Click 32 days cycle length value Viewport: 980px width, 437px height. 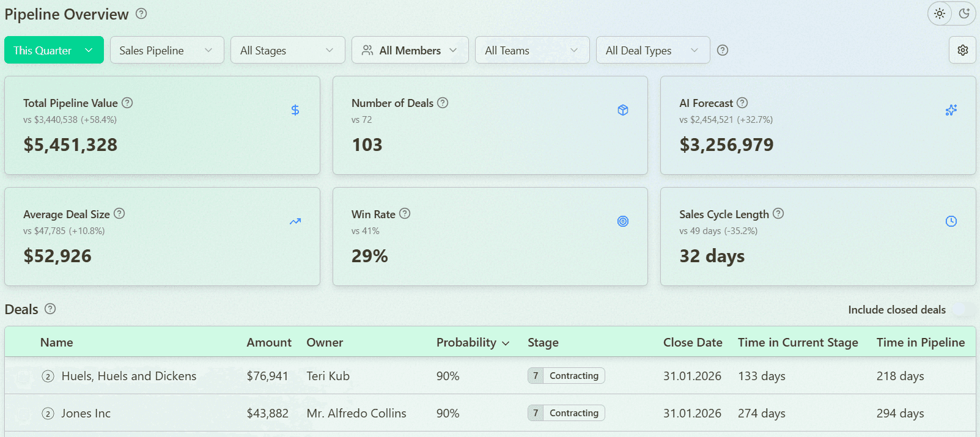712,256
